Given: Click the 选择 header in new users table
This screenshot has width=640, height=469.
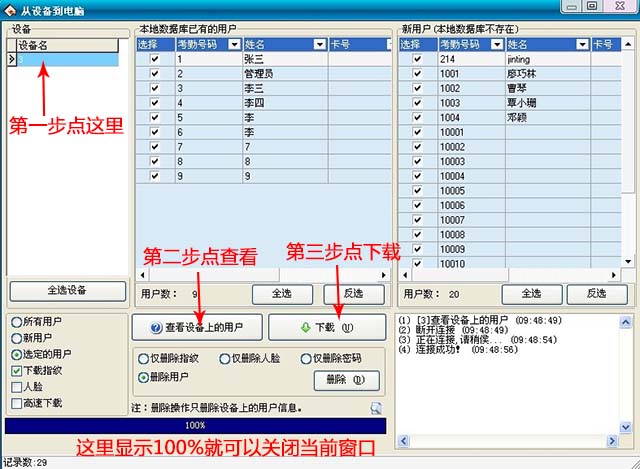Looking at the screenshot, I should pos(418,44).
